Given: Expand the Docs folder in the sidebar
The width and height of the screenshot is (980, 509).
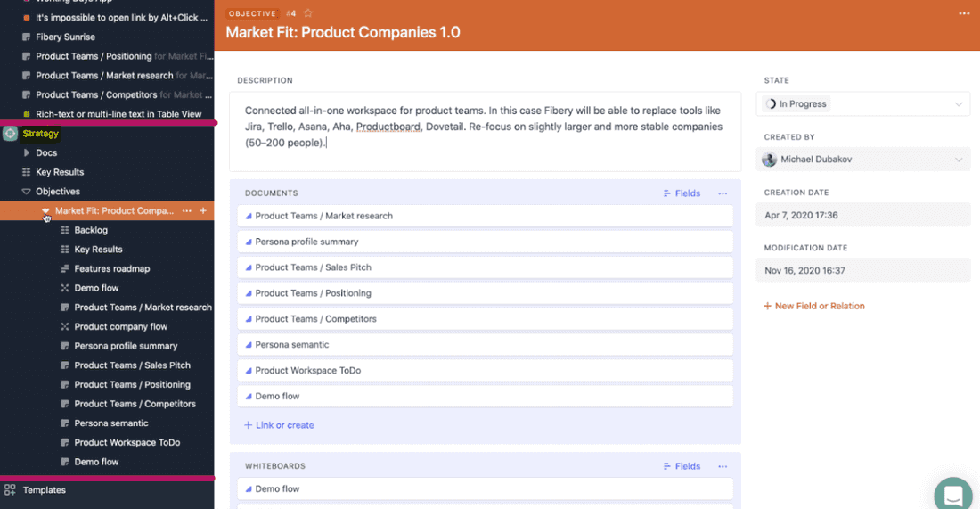Looking at the screenshot, I should [26, 153].
